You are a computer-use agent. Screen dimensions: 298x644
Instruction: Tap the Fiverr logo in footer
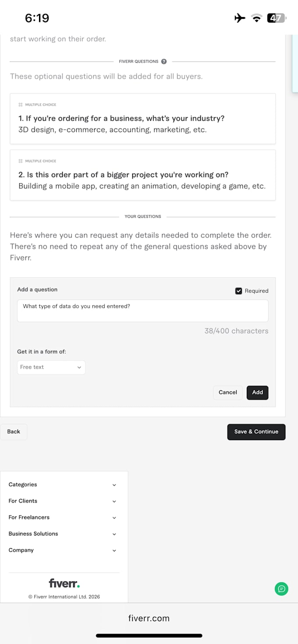64,583
